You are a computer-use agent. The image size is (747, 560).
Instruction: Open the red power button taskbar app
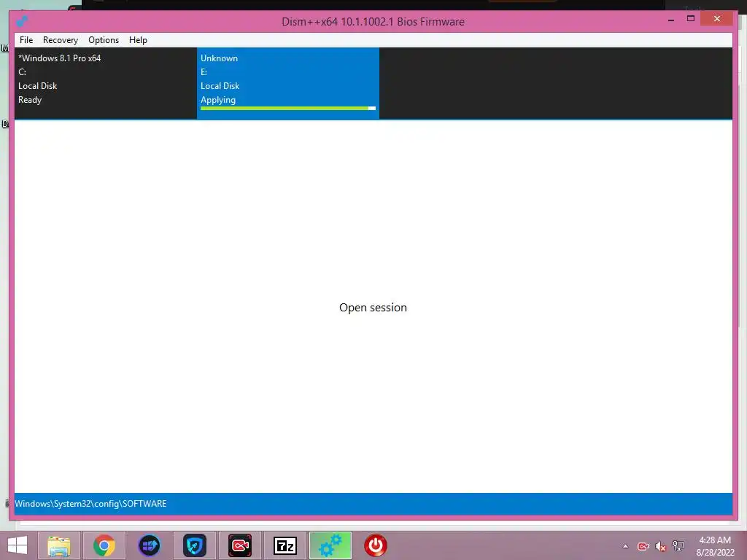point(376,545)
